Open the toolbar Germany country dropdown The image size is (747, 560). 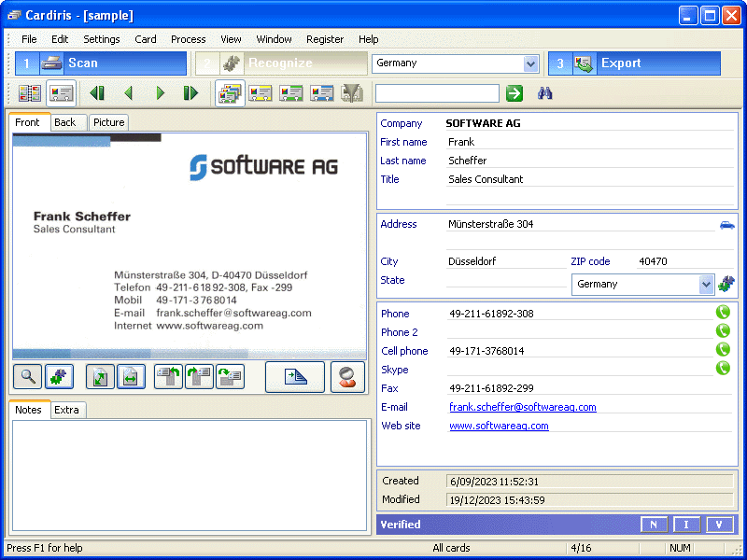click(530, 63)
